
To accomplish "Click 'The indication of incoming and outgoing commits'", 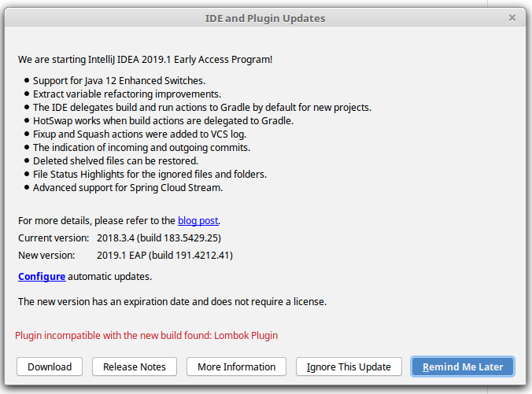I will 142,148.
